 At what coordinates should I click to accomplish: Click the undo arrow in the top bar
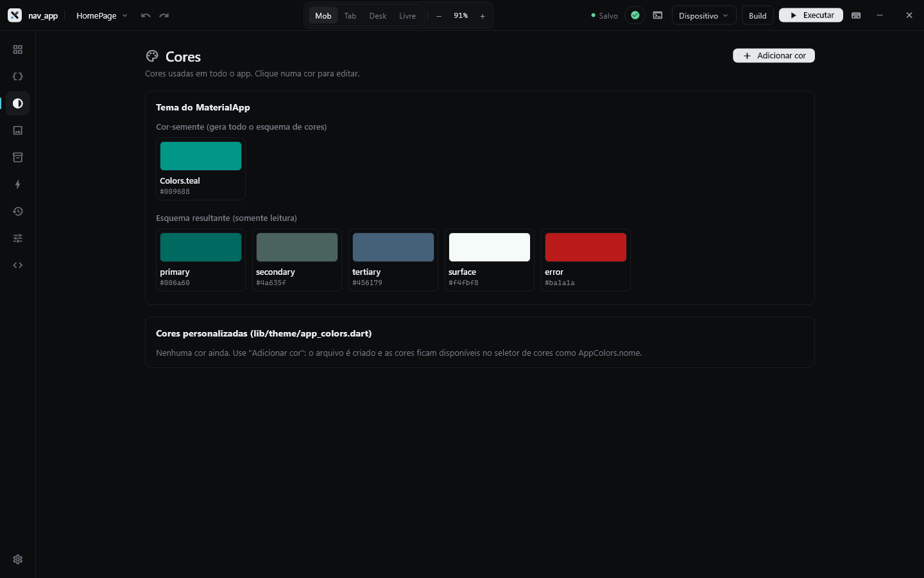[x=146, y=15]
